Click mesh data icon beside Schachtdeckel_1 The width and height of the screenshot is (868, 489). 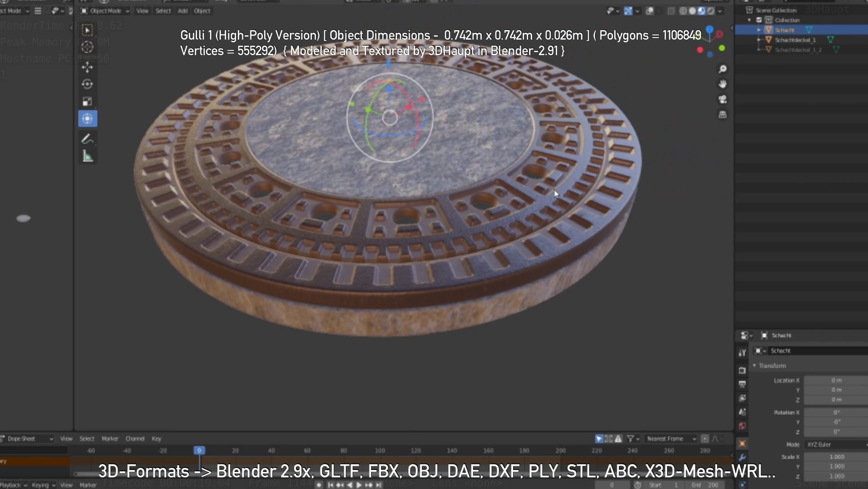click(830, 40)
